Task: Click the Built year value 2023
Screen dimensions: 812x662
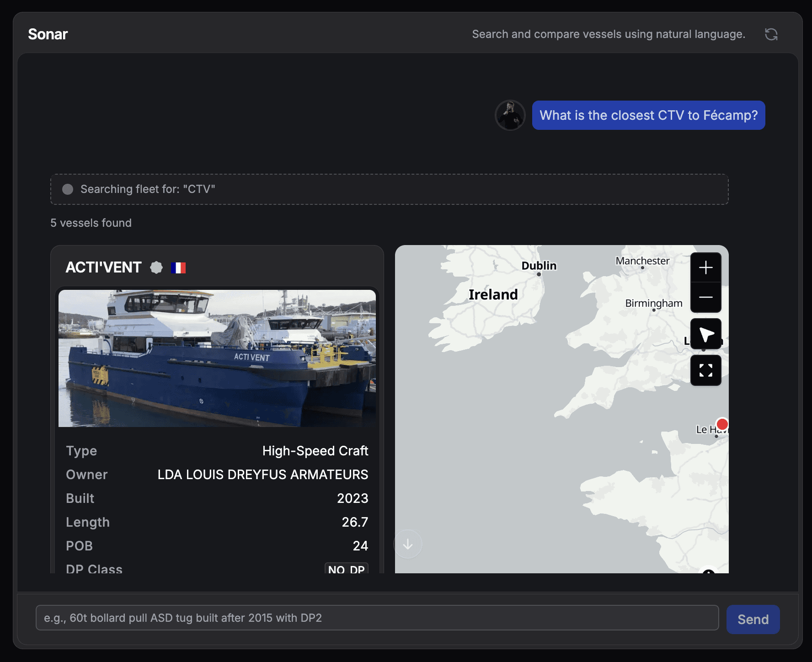Action: point(353,498)
